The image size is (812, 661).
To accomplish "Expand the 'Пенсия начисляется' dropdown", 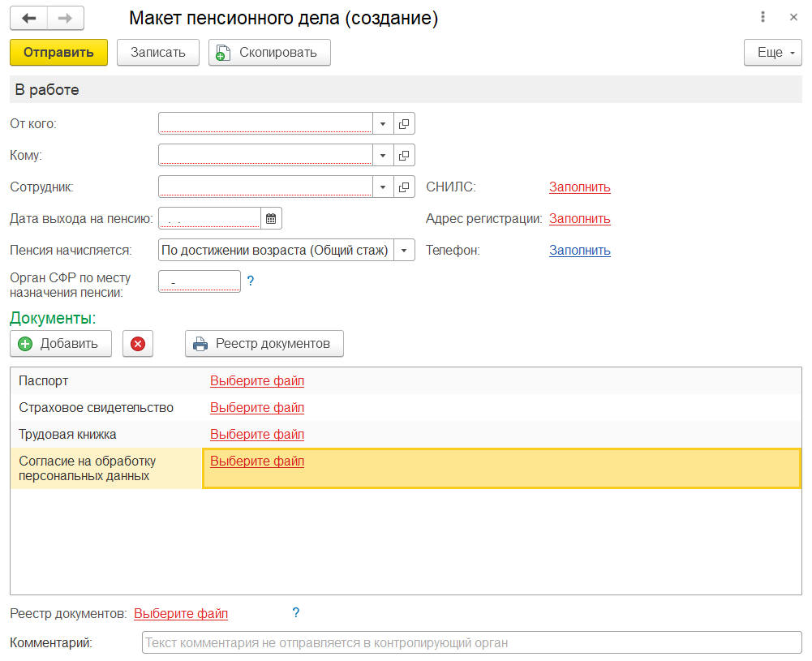I will pos(404,250).
